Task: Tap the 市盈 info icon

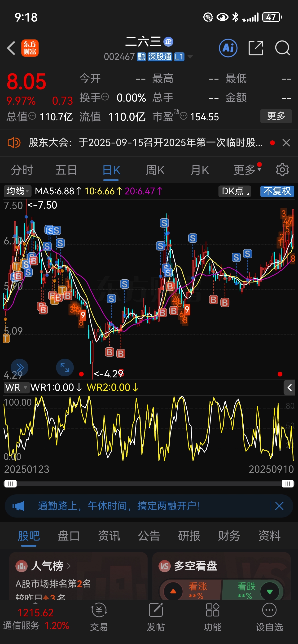Action: point(184,116)
